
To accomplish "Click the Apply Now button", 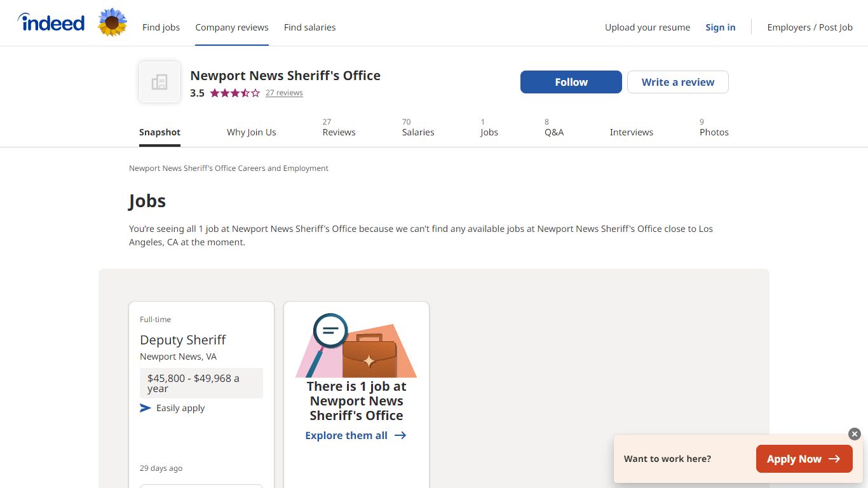I will tap(804, 459).
